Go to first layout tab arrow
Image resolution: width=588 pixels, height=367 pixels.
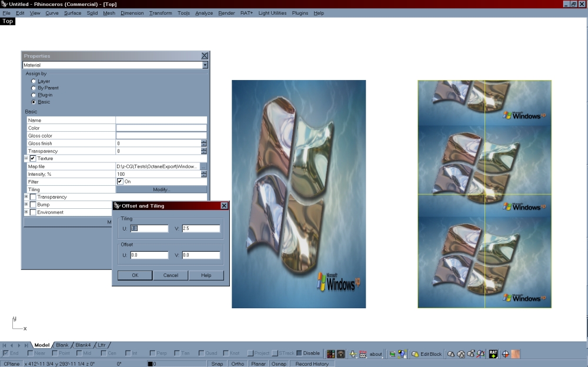point(5,345)
